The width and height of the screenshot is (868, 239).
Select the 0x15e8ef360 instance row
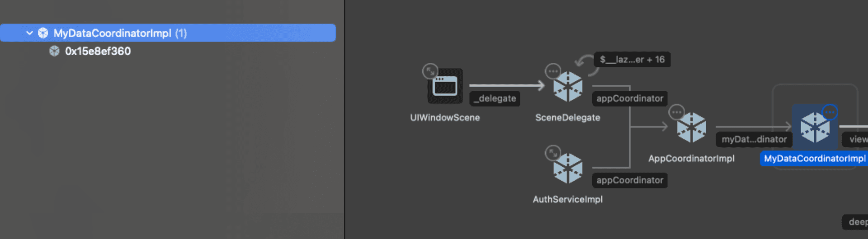(x=98, y=51)
